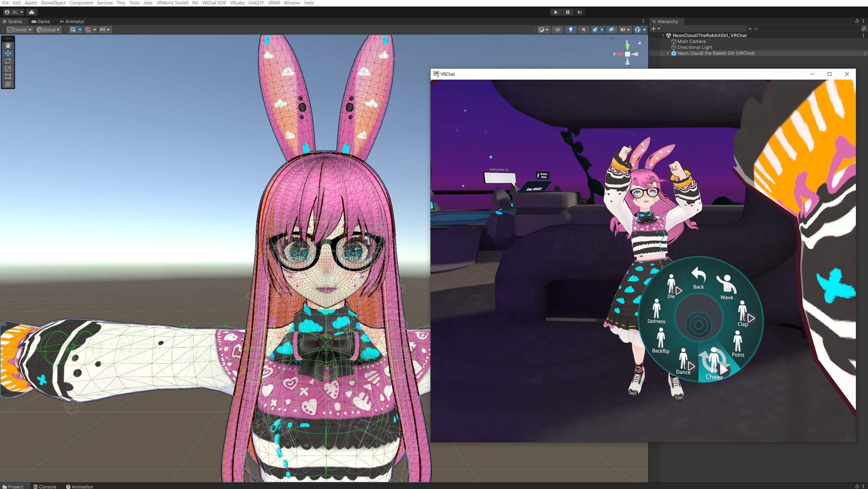
Task: Toggle the Hierarchy panel lock icon
Action: (857, 21)
